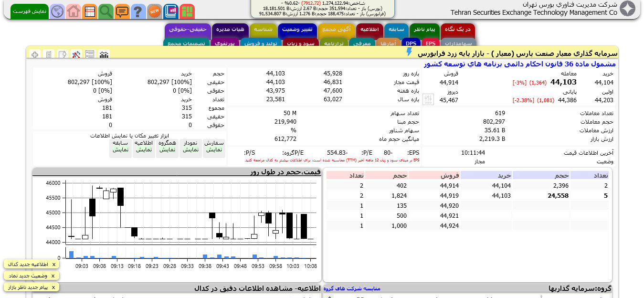Open the red-blue line chart icon

click(x=76, y=55)
